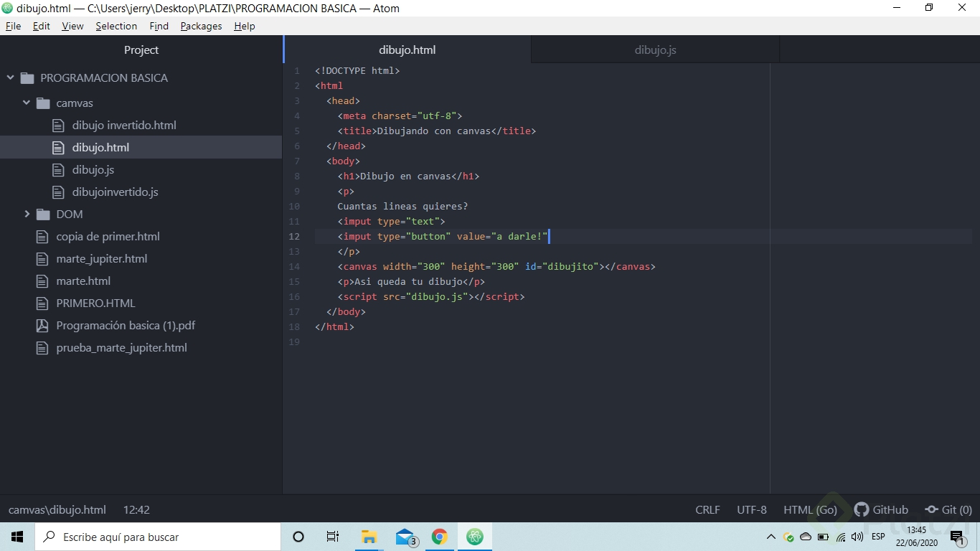
Task: Open the GitHub panel from status bar
Action: coord(882,509)
